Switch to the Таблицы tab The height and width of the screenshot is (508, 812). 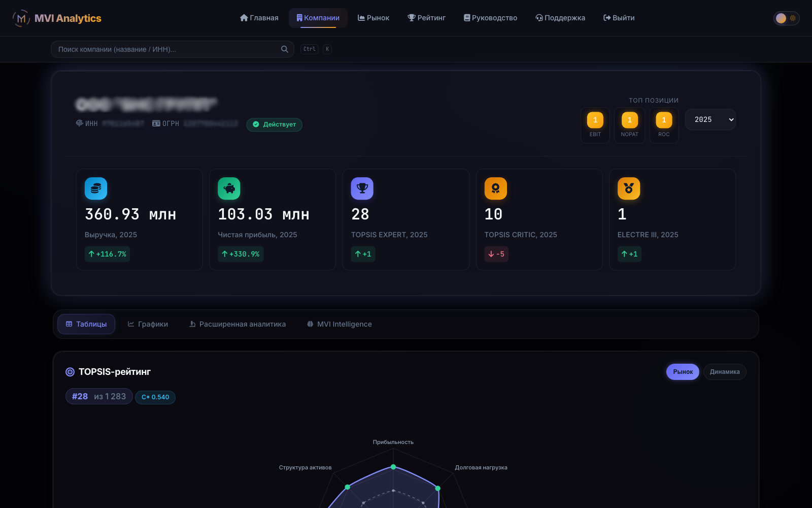click(x=86, y=324)
